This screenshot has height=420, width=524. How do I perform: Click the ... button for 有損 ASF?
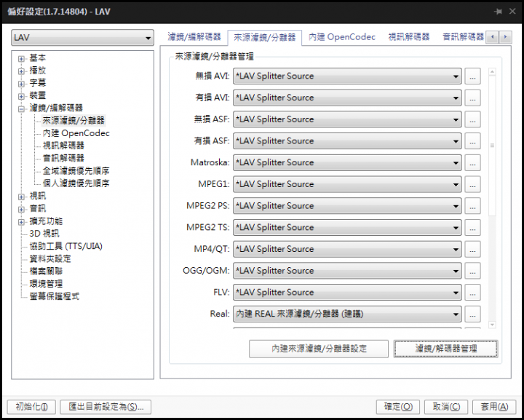(x=472, y=141)
